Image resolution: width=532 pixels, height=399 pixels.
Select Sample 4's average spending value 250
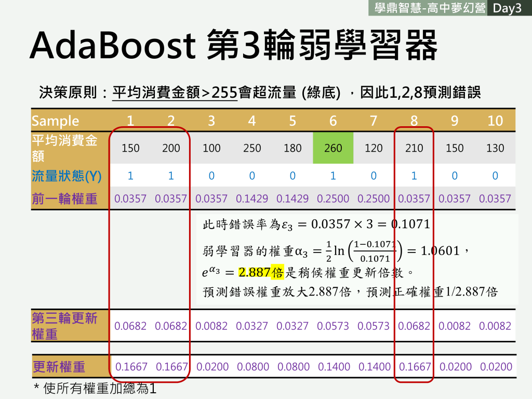(252, 148)
